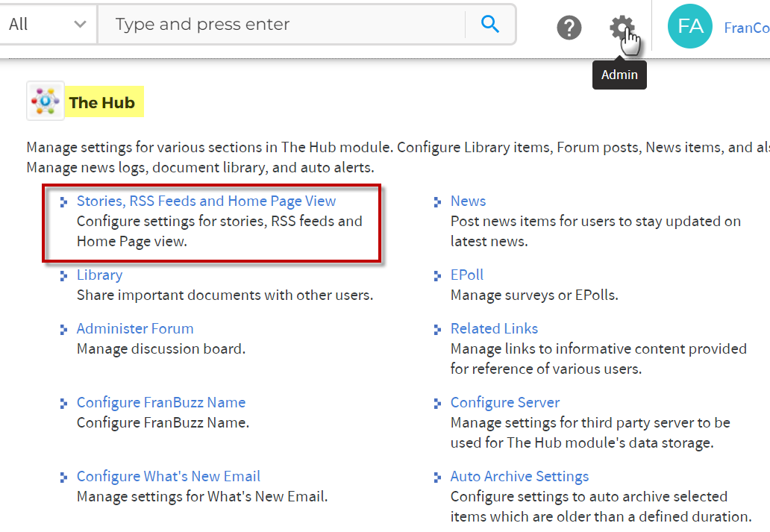Click the search magnifier icon

tap(489, 24)
